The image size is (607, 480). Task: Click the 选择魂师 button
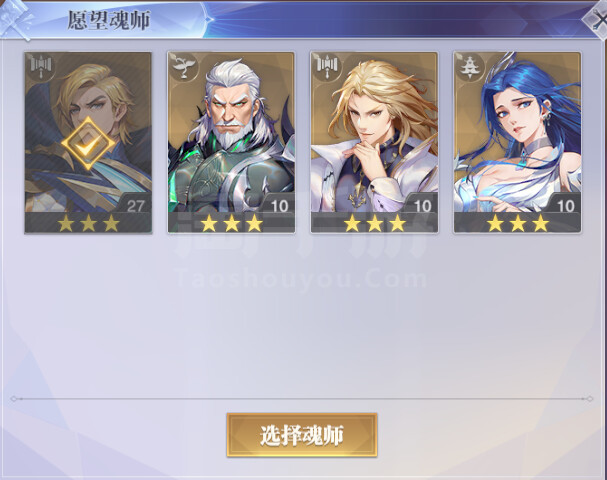pos(302,435)
